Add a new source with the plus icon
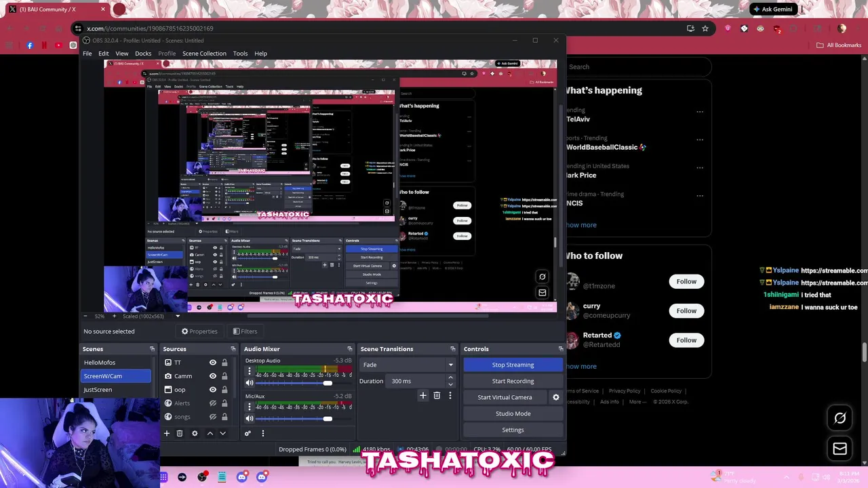This screenshot has height=488, width=868. pyautogui.click(x=167, y=433)
